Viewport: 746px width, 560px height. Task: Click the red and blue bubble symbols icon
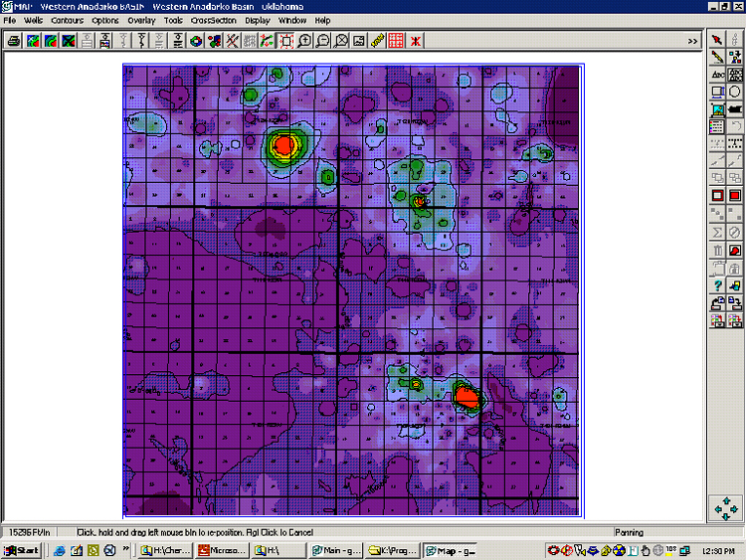214,41
